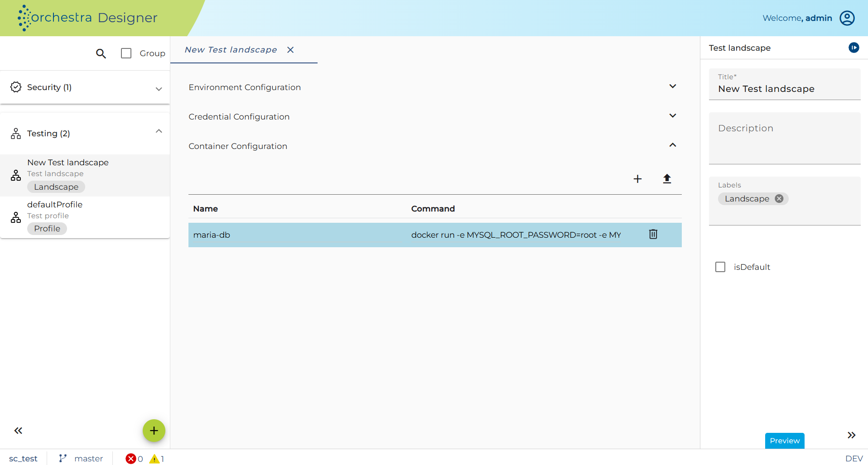Collapse the Container Configuration section
The image size is (868, 465).
pyautogui.click(x=673, y=145)
